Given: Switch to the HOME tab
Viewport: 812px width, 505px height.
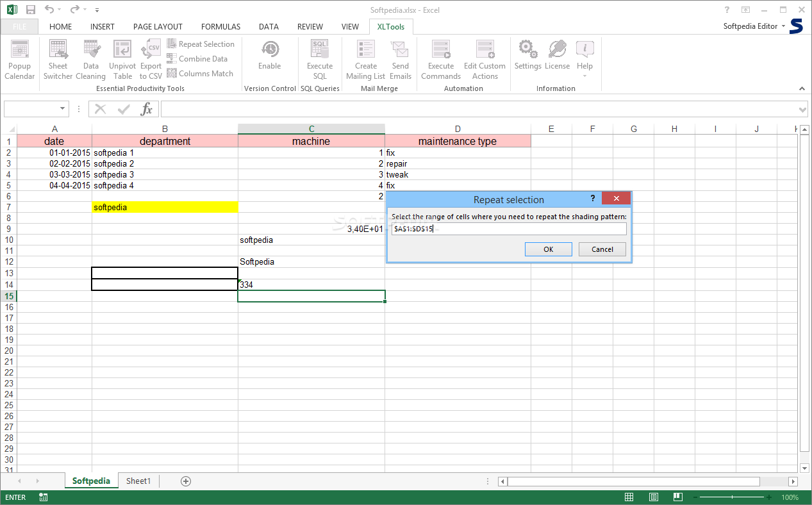Looking at the screenshot, I should [61, 27].
